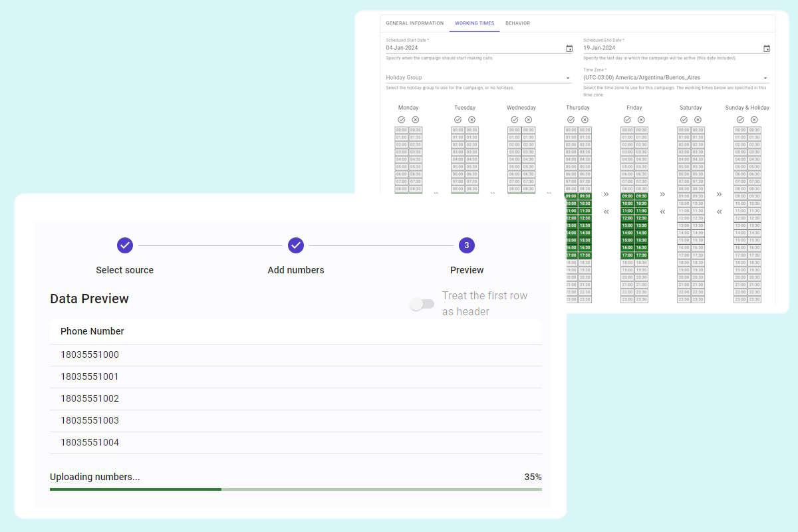Clear all Sunday & Holiday time slots
This screenshot has height=532, width=798.
pyautogui.click(x=754, y=120)
